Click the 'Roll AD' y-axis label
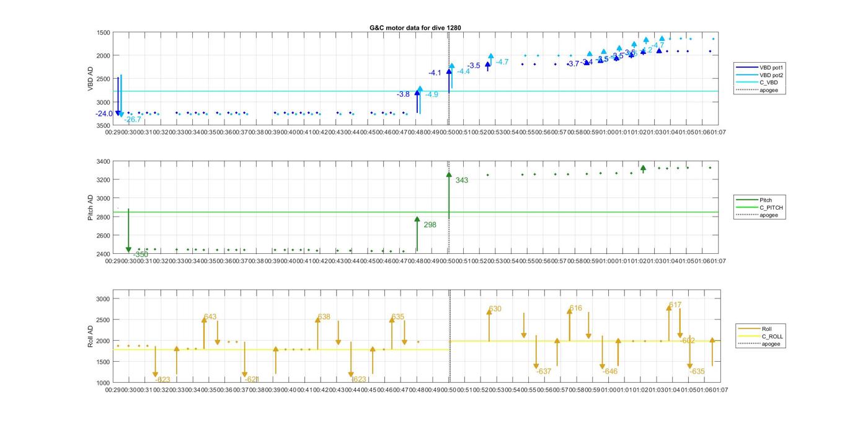868x430 pixels. (x=91, y=336)
